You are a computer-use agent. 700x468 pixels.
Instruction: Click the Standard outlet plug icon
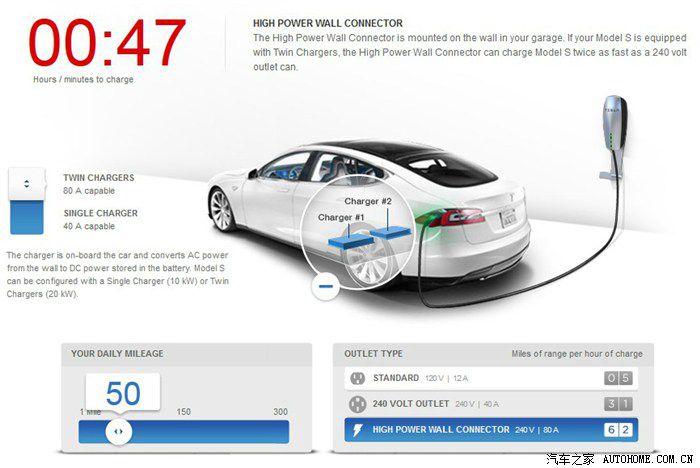(x=357, y=378)
